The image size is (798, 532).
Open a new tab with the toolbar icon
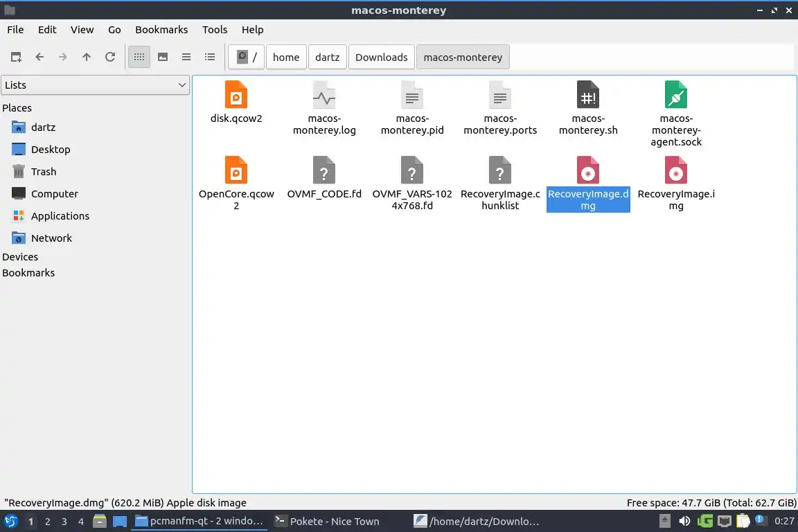click(16, 57)
